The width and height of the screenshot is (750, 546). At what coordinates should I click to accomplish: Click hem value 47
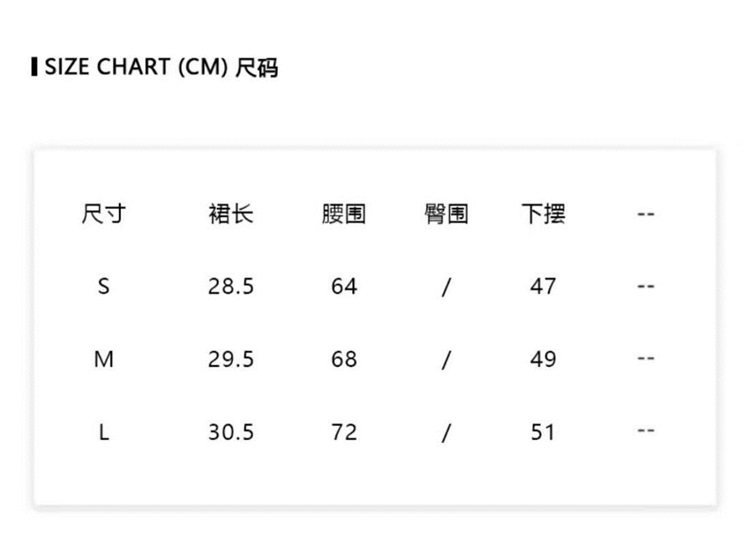(543, 287)
